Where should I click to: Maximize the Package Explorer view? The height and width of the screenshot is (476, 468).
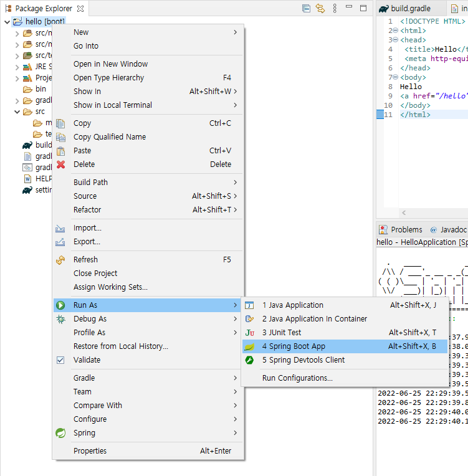coord(363,8)
